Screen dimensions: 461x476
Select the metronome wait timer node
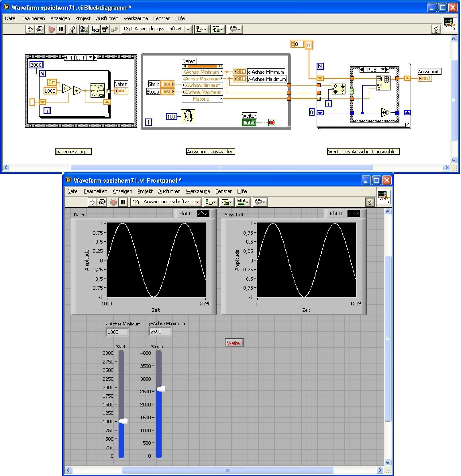[188, 116]
